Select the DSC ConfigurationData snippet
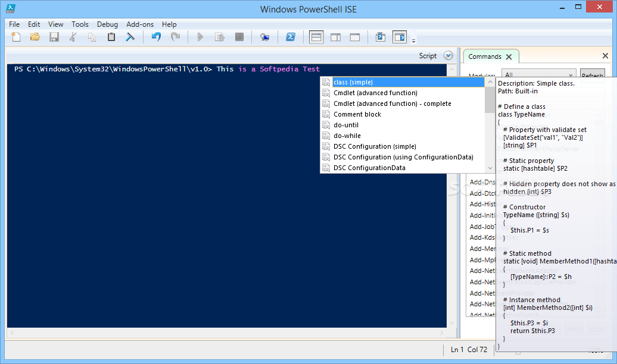This screenshot has width=617, height=364. 403,168
